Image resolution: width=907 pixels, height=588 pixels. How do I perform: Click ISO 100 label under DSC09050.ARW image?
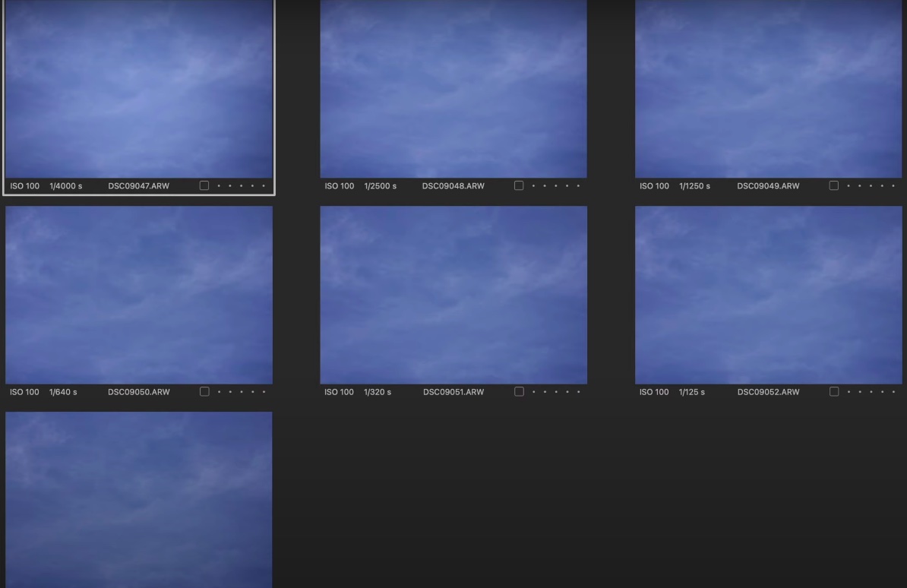click(24, 392)
